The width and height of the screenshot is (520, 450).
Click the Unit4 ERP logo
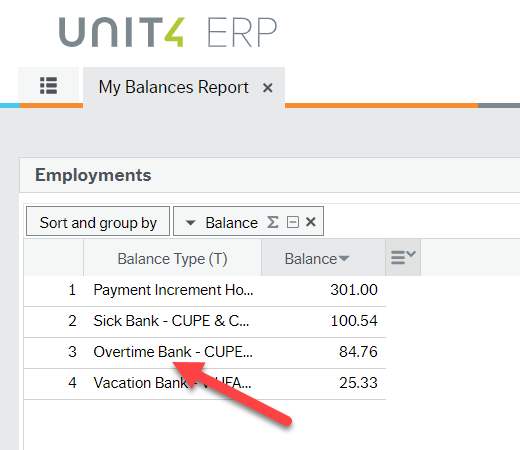(x=168, y=32)
